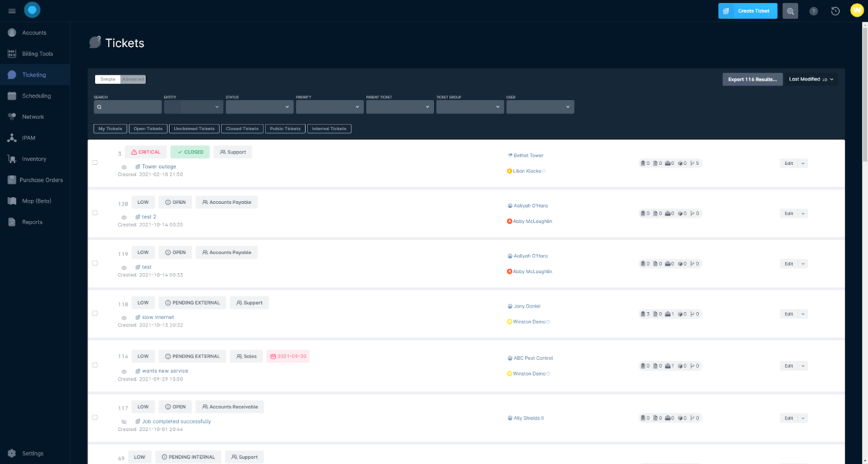Viewport: 868px width, 464px height.
Task: Click the Network icon in the sidebar
Action: (13, 117)
